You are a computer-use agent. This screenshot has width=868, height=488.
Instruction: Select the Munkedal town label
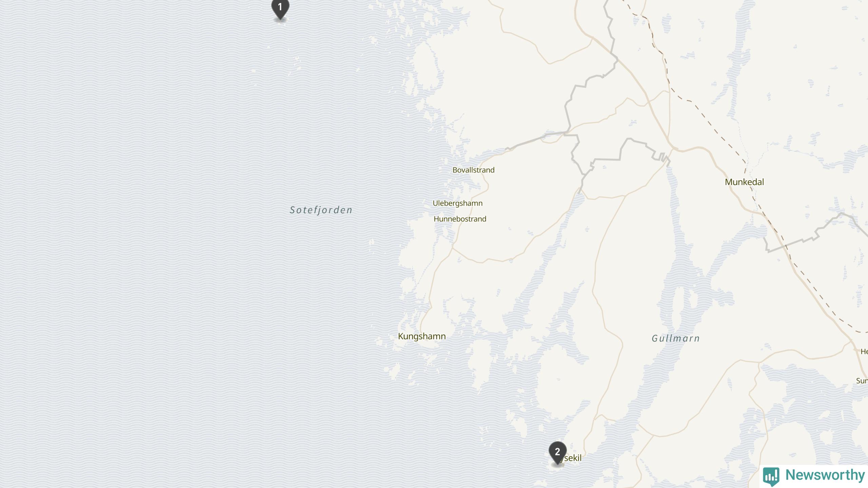click(x=744, y=182)
